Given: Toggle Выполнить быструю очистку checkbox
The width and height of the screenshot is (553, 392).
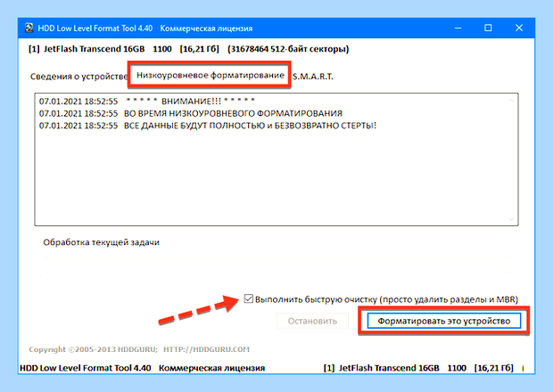Looking at the screenshot, I should 249,298.
